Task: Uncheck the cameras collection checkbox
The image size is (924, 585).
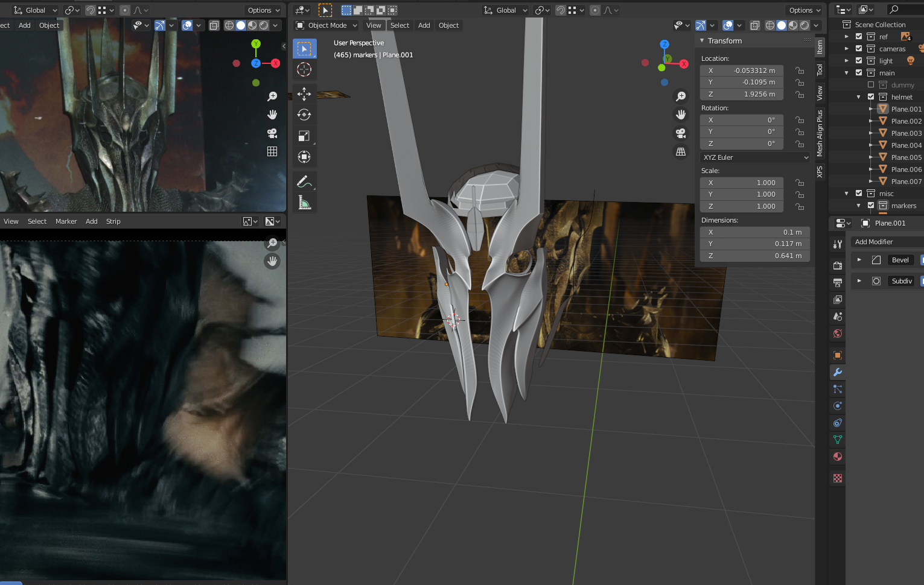Action: click(x=859, y=49)
